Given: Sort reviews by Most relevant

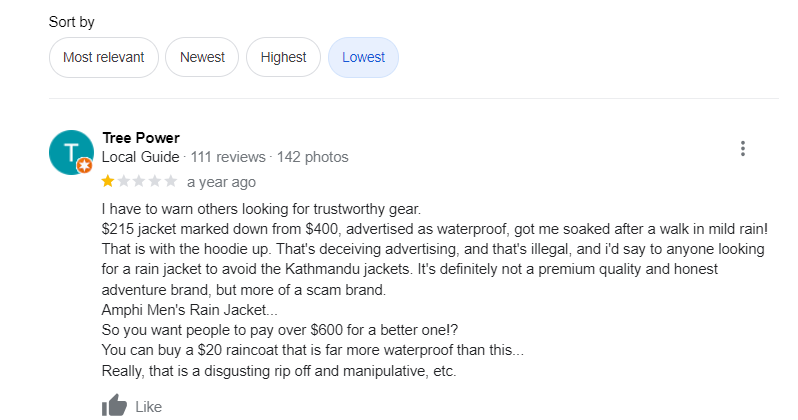Looking at the screenshot, I should [x=103, y=57].
